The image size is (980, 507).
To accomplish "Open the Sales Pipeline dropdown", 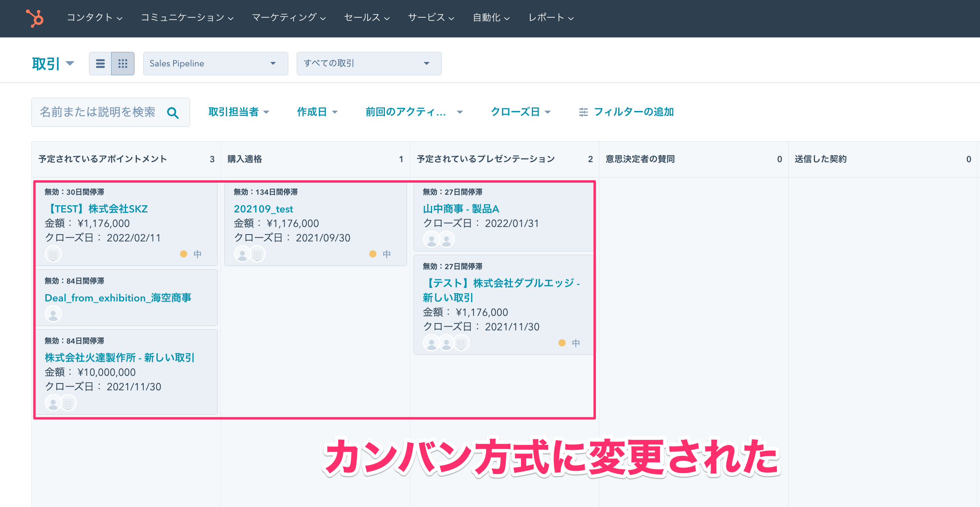I will (x=215, y=64).
